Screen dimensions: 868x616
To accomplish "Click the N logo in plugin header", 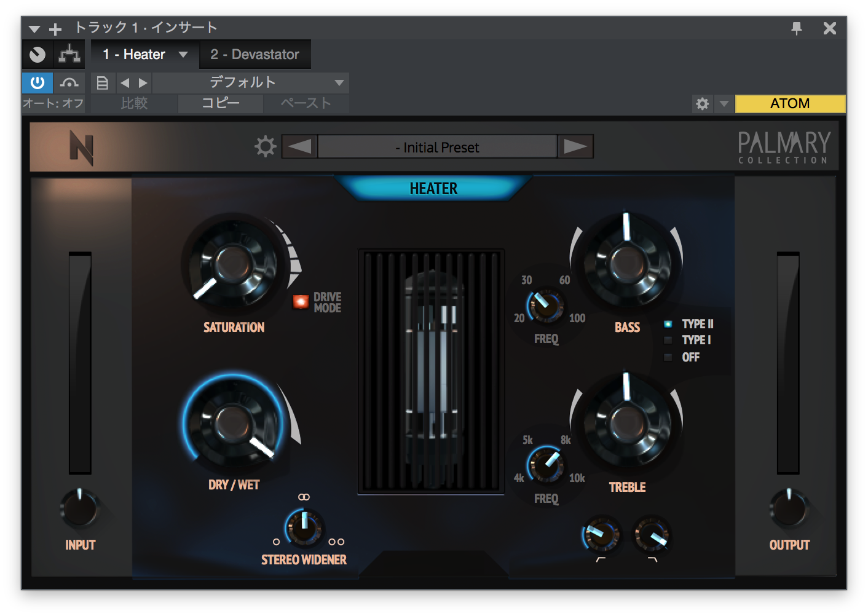I will (x=81, y=148).
